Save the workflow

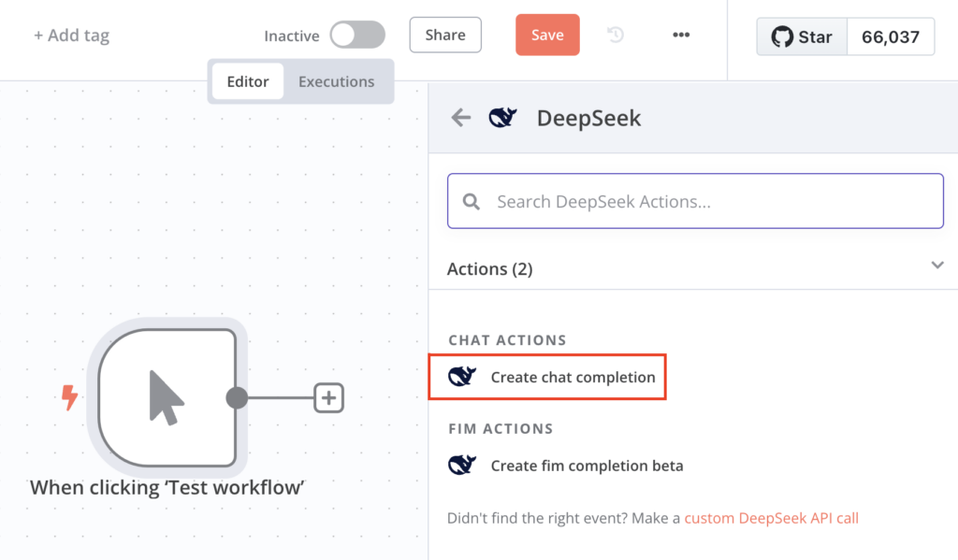547,33
